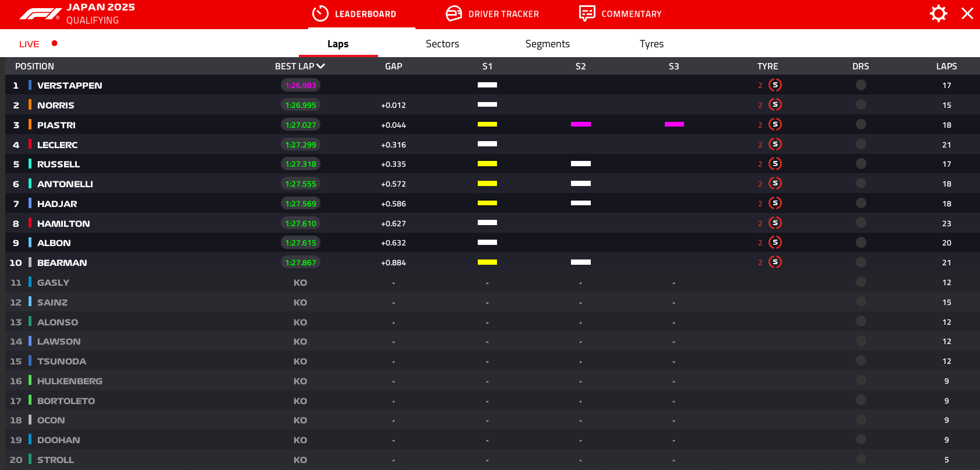Select the NORRIS driver name
The height and width of the screenshot is (470, 980).
[x=55, y=105]
